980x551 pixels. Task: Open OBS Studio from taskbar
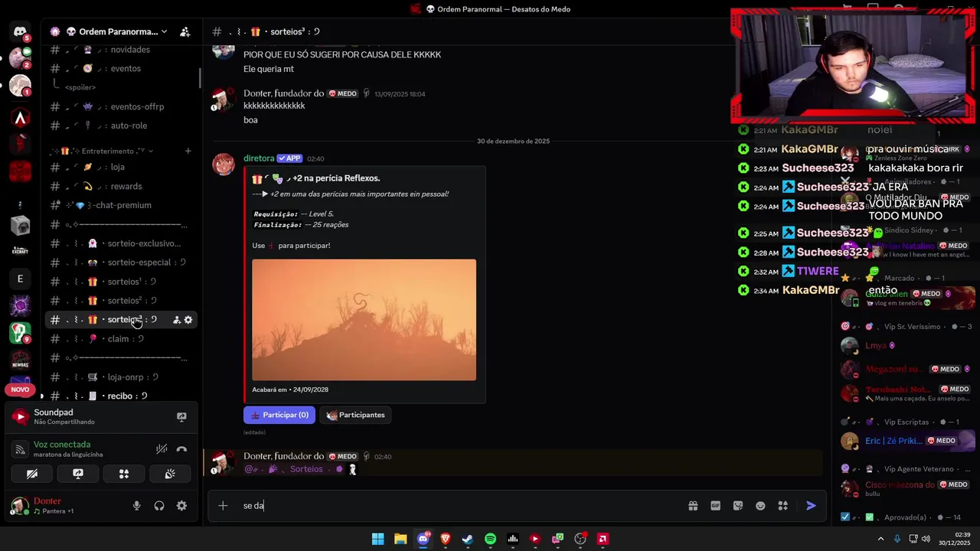click(580, 539)
